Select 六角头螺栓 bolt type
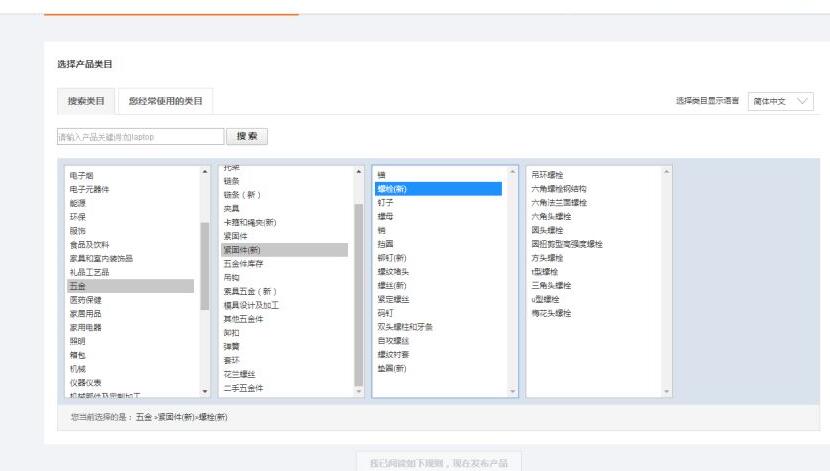 pos(551,216)
